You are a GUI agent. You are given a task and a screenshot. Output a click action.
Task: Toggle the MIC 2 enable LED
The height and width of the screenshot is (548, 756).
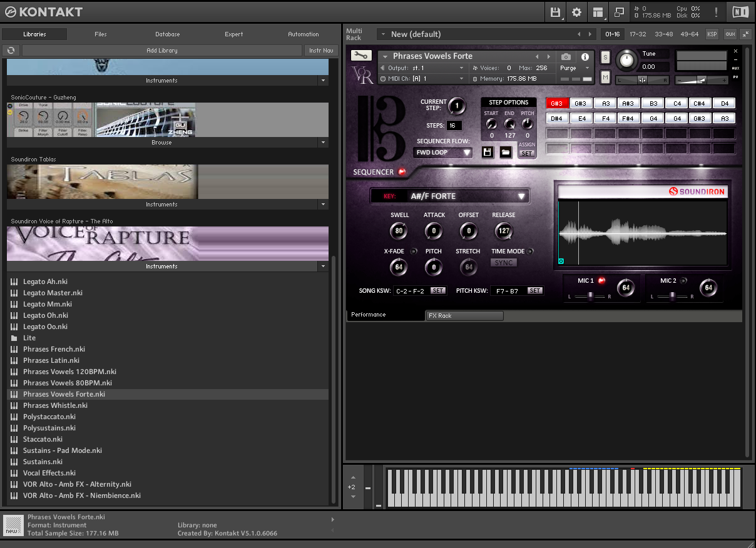pyautogui.click(x=683, y=281)
